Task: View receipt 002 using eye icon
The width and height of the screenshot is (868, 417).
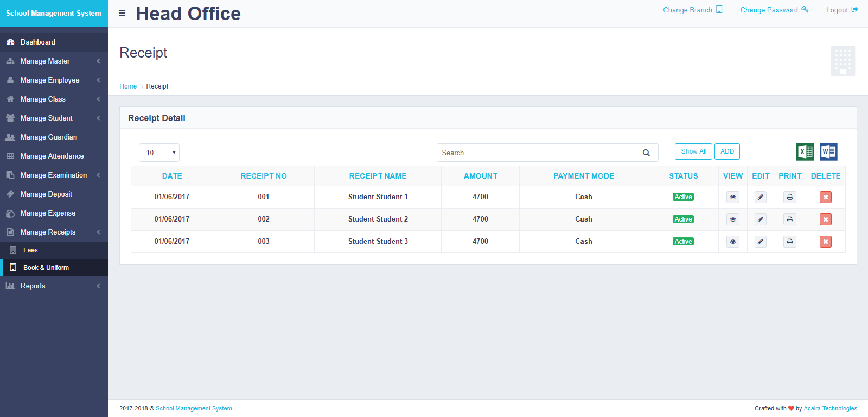Action: [x=733, y=219]
